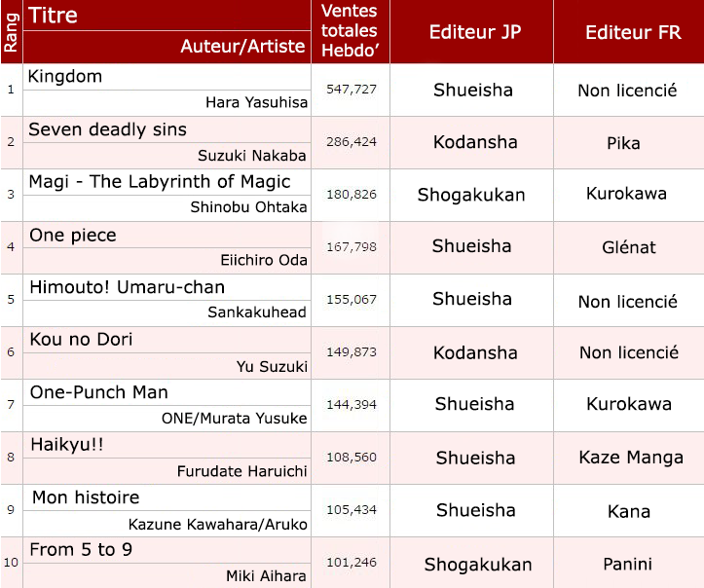
Task: Click Non licencié in the Umaru-chan row
Action: tap(627, 302)
